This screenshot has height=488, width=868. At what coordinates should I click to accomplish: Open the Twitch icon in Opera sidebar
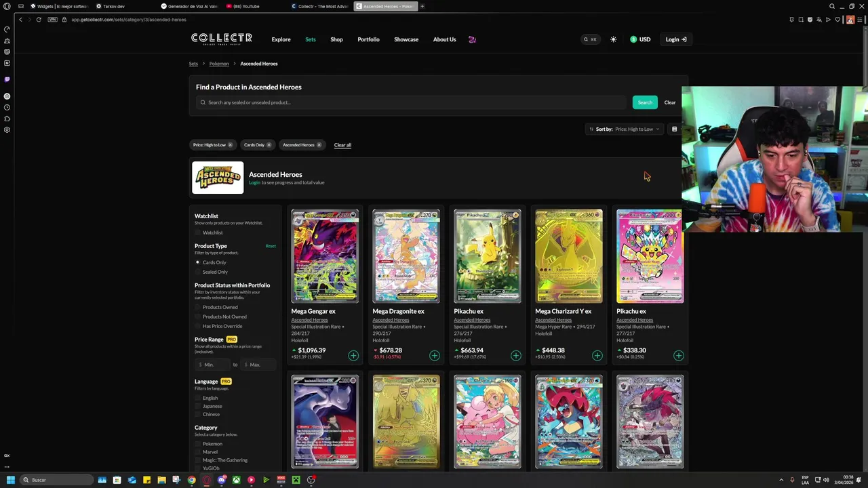(x=7, y=79)
